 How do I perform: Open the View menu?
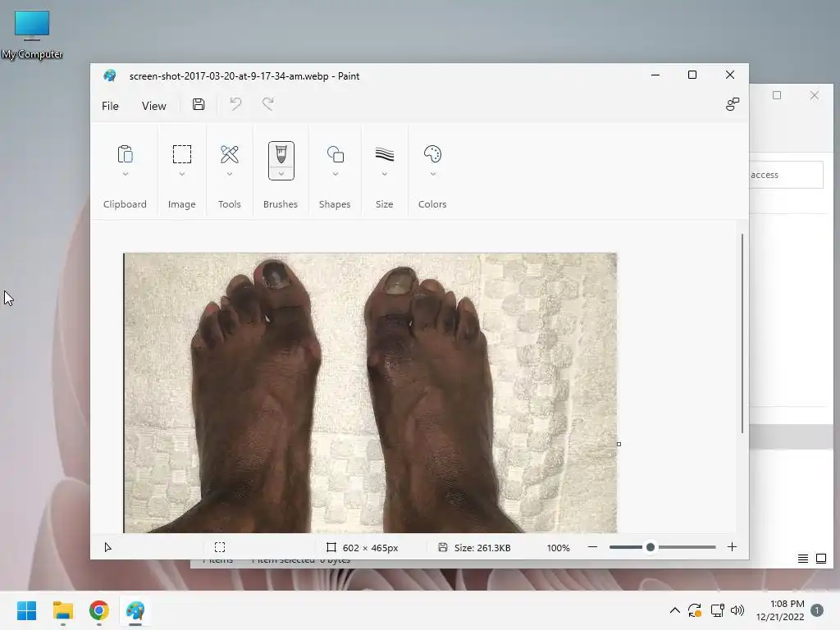coord(153,106)
